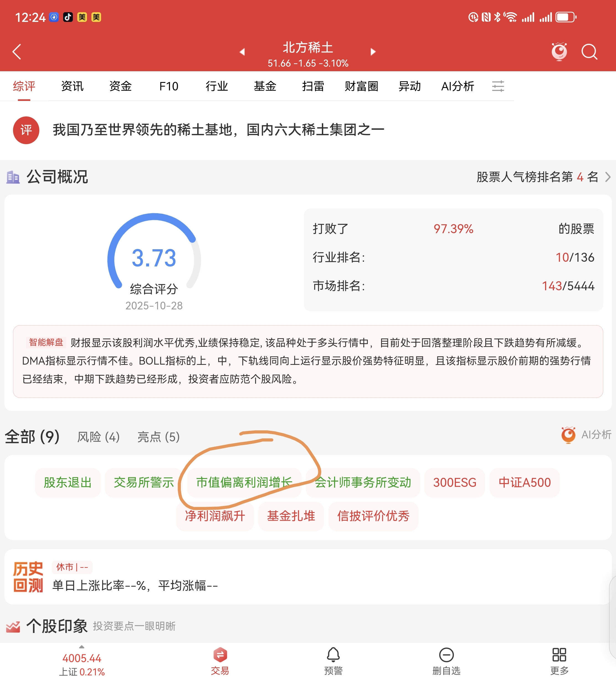Expand the 上证 index bar arrow
The height and width of the screenshot is (692, 616).
81,647
